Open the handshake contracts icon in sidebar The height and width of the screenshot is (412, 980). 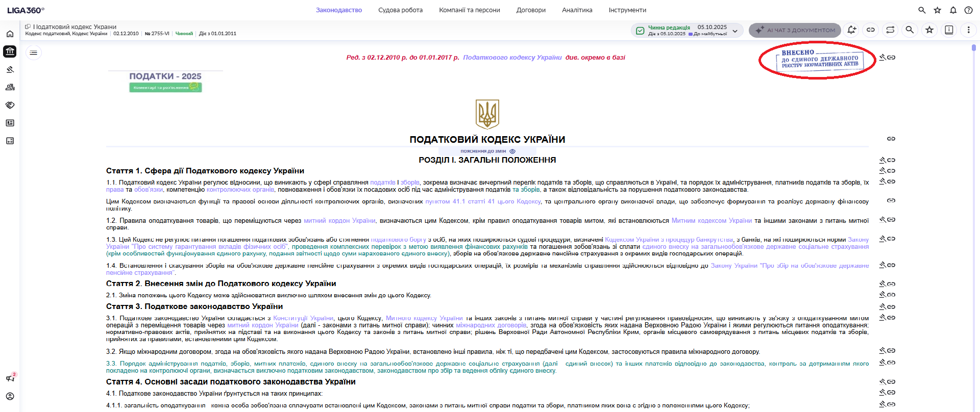10,105
